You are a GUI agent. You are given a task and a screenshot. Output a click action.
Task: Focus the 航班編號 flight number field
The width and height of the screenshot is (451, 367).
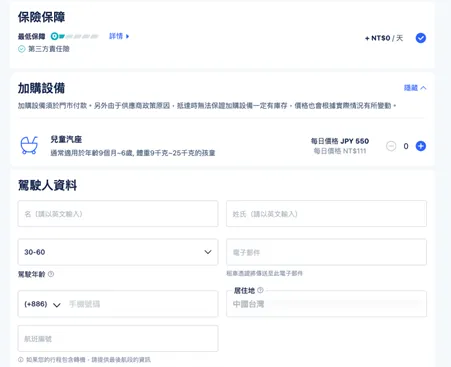tap(118, 339)
